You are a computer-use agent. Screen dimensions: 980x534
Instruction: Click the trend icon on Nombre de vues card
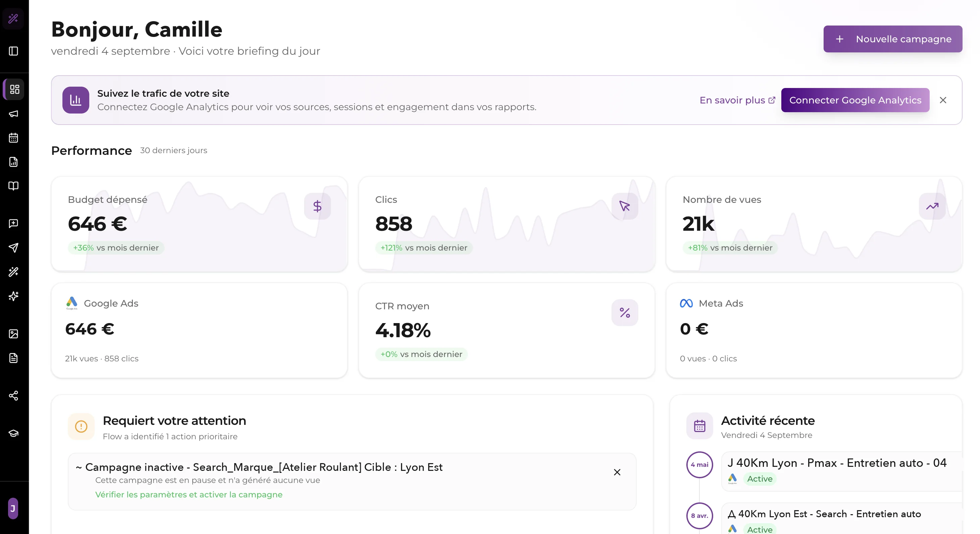pyautogui.click(x=932, y=206)
